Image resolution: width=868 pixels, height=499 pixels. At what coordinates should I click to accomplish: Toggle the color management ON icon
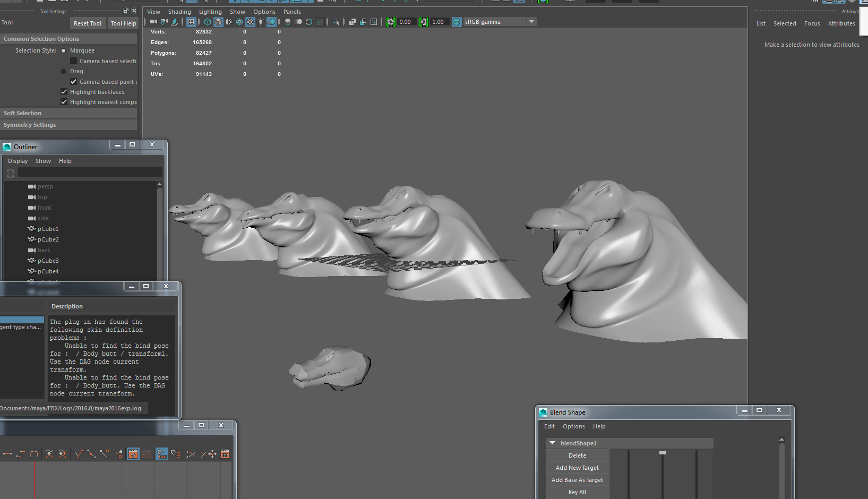[457, 22]
